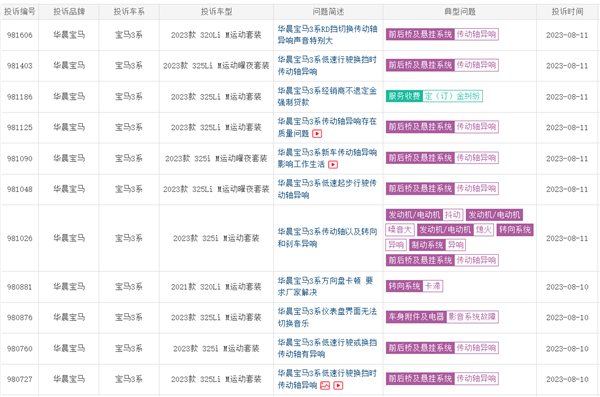Viewport: 600px width, 397px height.
Task: Click model '2023款 320Li M运动套装' in row 981606
Action: (x=216, y=35)
